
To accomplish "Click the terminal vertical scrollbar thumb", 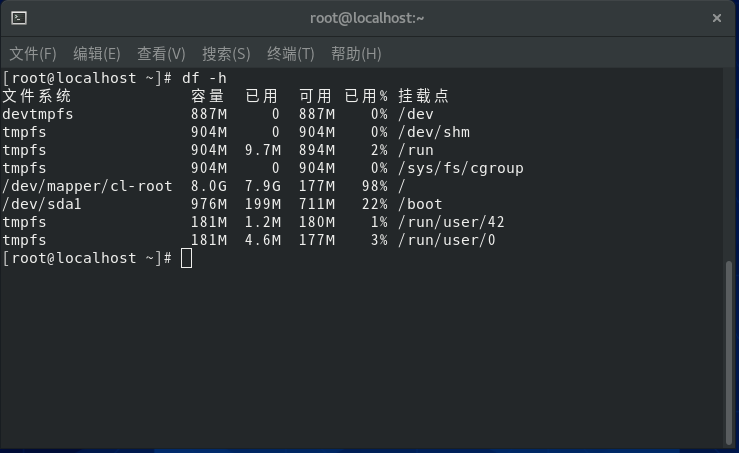I will click(729, 353).
